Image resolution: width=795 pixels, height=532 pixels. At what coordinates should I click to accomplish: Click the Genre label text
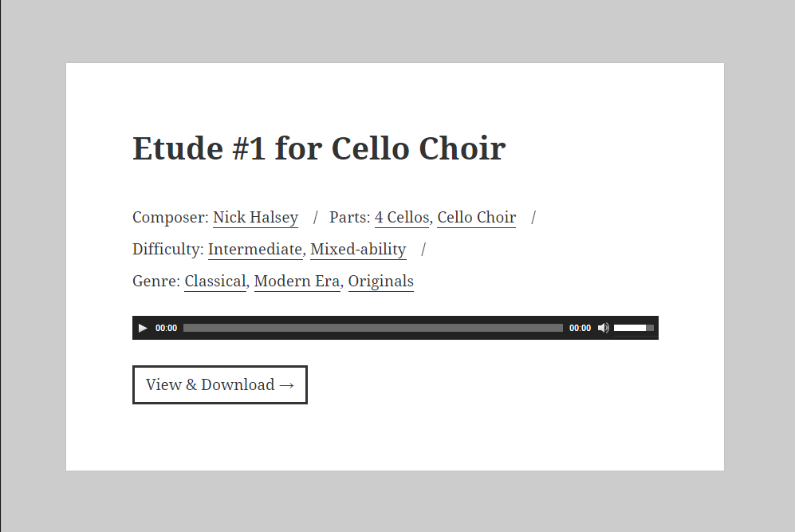(x=156, y=282)
